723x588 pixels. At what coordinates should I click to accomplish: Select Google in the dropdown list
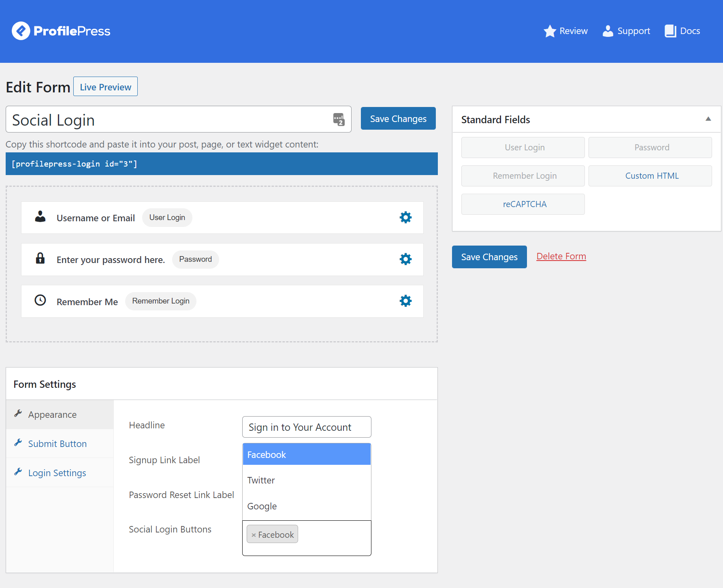coord(307,506)
